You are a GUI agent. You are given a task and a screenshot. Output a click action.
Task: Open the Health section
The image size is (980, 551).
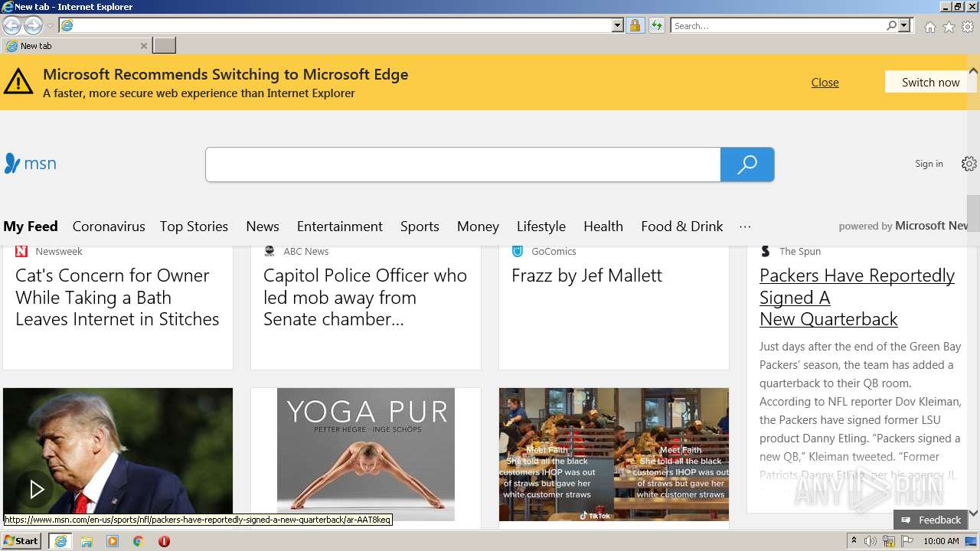coord(603,227)
